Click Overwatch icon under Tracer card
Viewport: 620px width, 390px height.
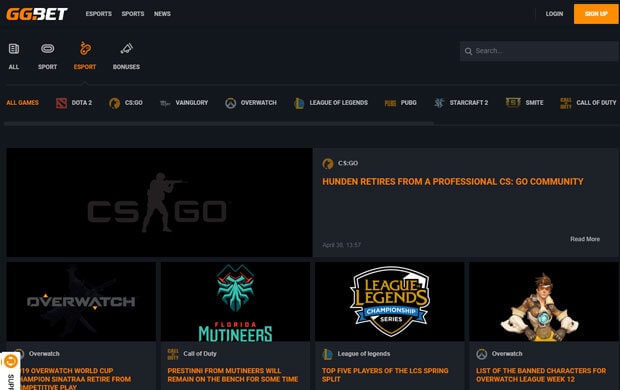(x=482, y=354)
